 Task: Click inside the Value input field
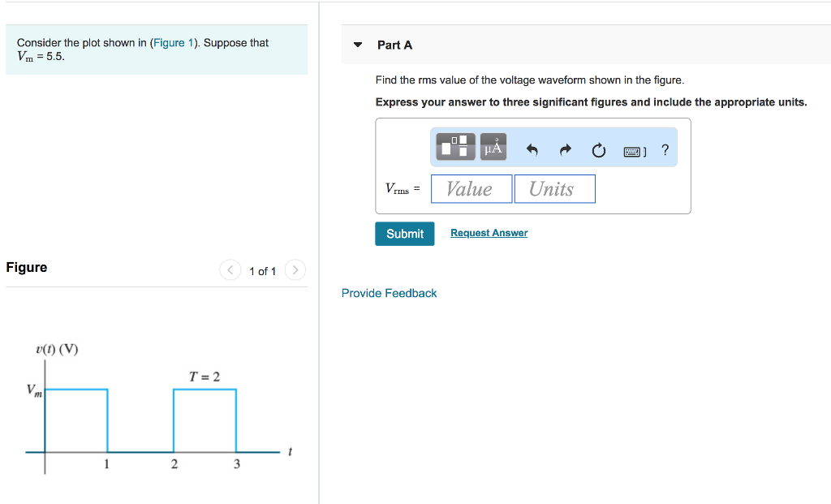point(471,188)
